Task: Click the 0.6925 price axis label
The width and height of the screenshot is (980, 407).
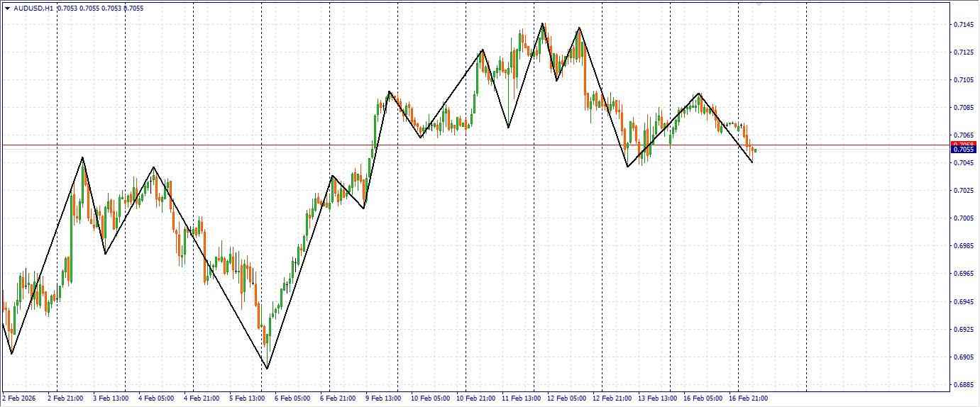Action: pos(964,330)
